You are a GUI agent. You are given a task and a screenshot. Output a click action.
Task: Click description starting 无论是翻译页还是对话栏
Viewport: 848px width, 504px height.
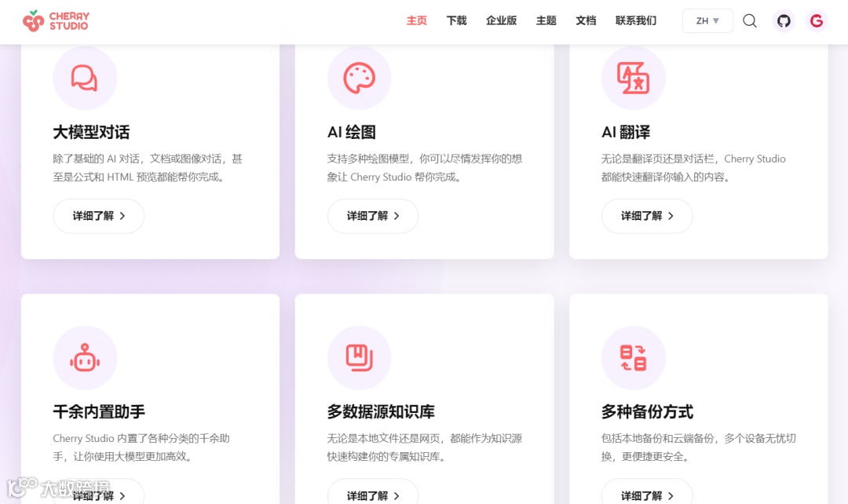[x=693, y=168]
